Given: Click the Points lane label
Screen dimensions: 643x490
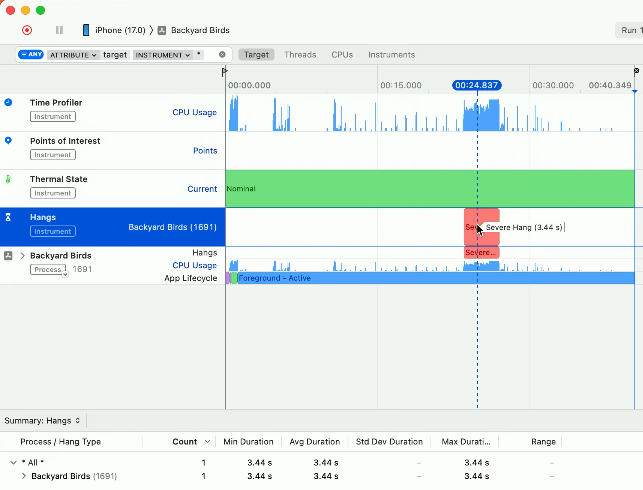Looking at the screenshot, I should point(205,150).
